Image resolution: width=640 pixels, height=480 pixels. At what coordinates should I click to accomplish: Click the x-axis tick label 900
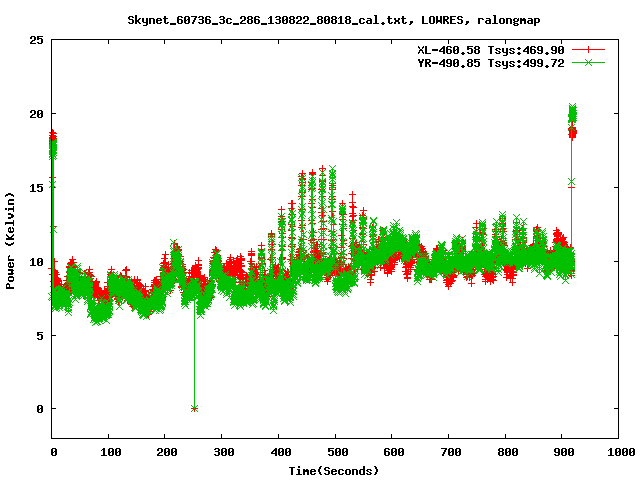pos(564,452)
